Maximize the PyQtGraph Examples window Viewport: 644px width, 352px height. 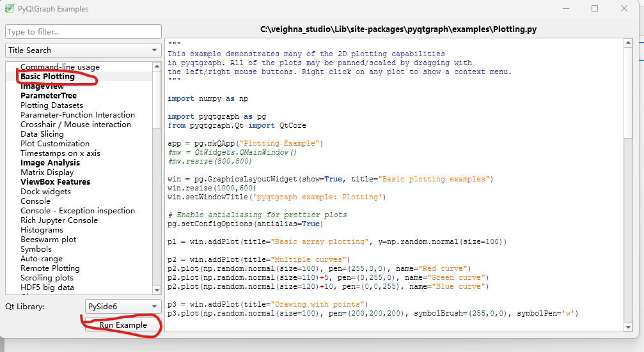(595, 9)
